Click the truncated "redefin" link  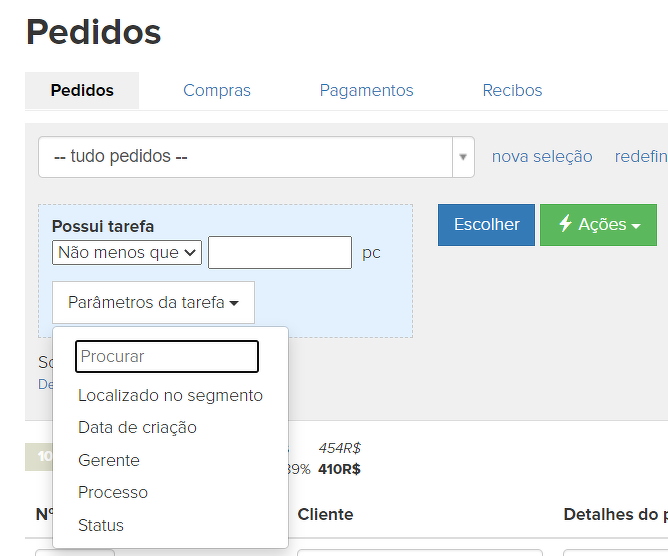click(640, 157)
